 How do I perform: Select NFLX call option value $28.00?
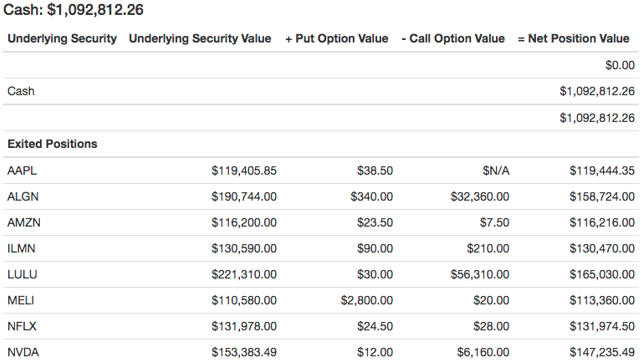491,326
